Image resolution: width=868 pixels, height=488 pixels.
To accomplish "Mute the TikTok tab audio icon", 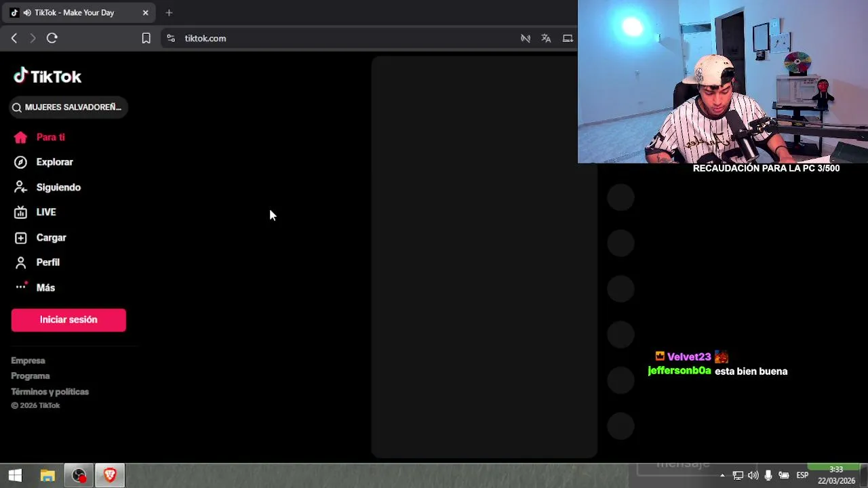I will [26, 13].
